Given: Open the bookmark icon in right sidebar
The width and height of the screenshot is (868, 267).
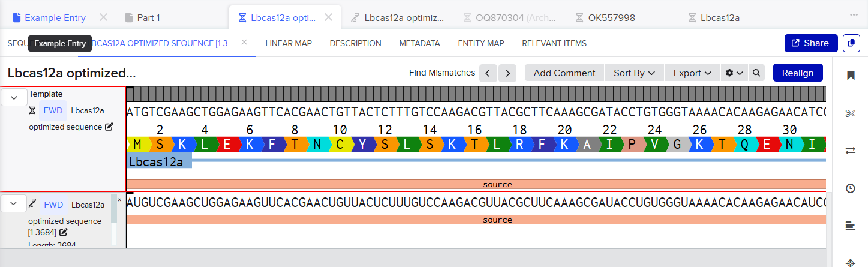Looking at the screenshot, I should tap(850, 75).
